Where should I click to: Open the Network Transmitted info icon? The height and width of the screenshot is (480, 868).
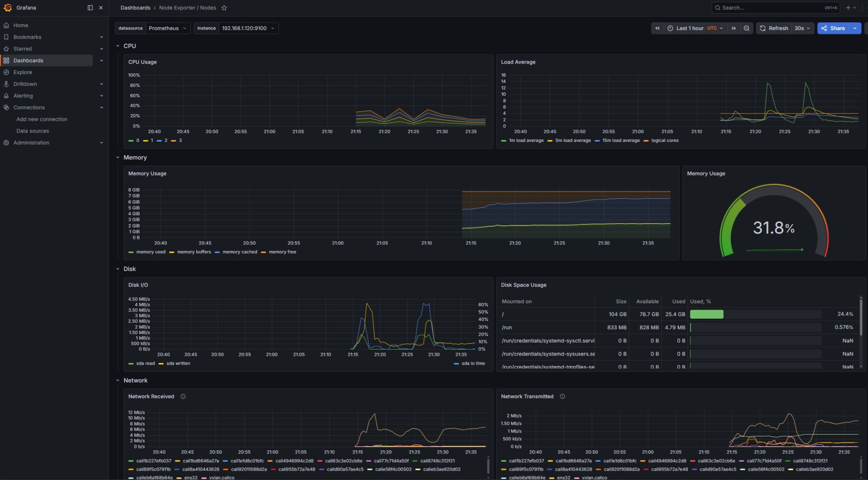[x=562, y=397]
